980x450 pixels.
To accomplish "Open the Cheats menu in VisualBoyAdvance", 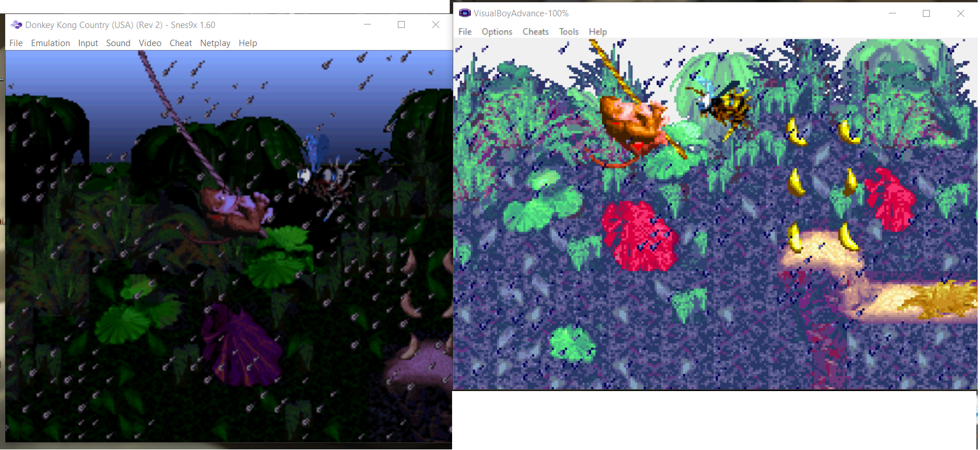I will click(535, 32).
